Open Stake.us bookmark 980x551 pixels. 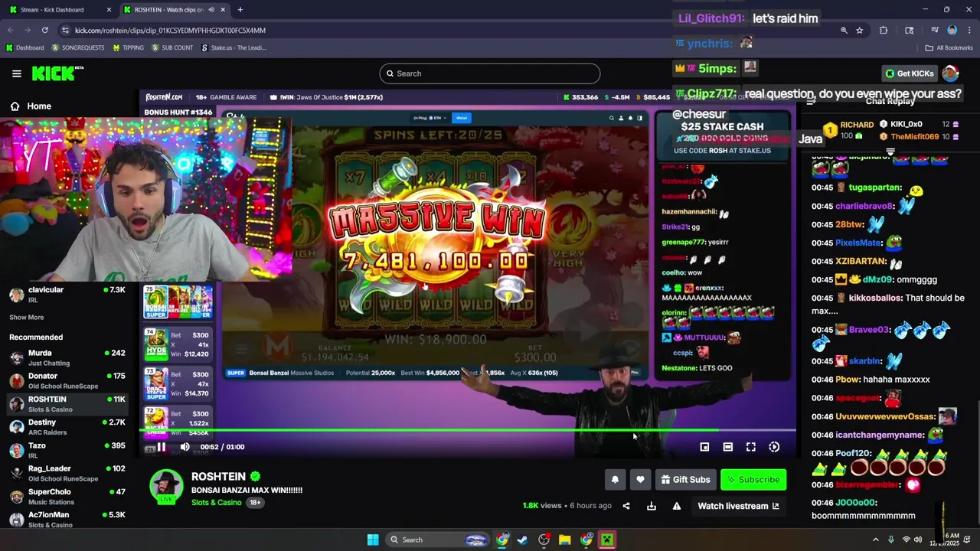coord(234,47)
